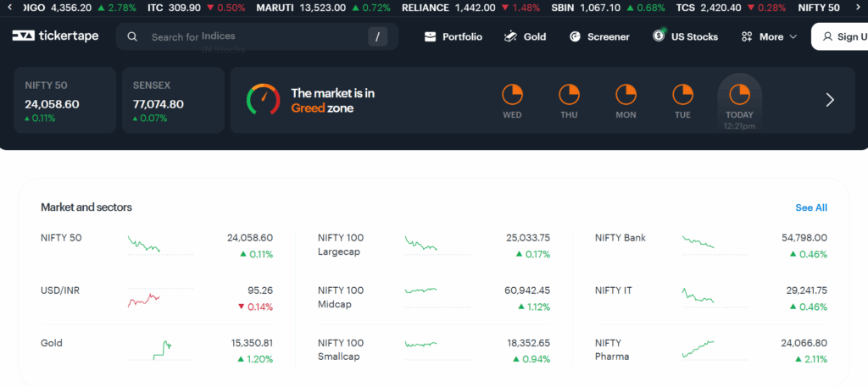
Task: Click the 15,350.81 Gold value
Action: pyautogui.click(x=252, y=343)
